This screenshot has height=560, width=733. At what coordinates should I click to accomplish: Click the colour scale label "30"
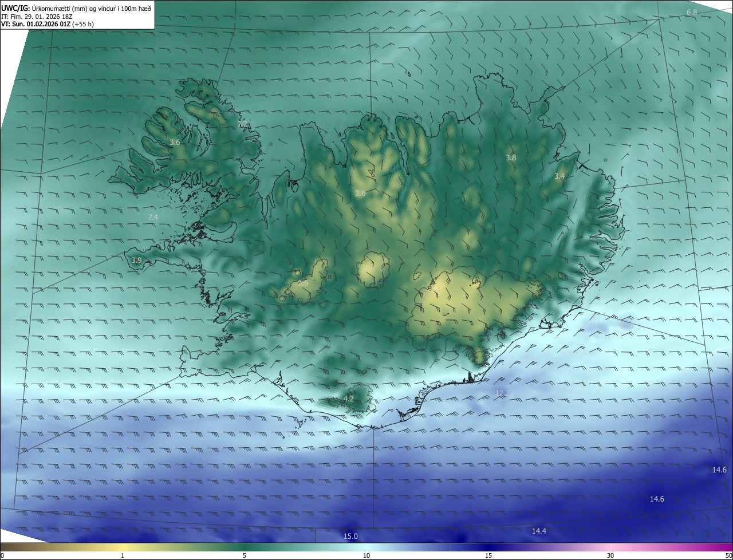click(x=610, y=555)
